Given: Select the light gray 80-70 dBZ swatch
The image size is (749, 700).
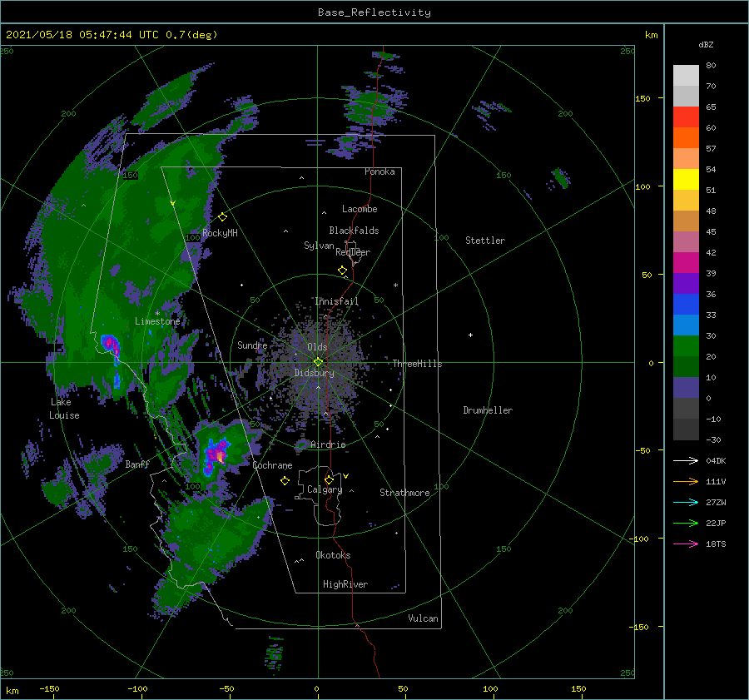Looking at the screenshot, I should 686,76.
